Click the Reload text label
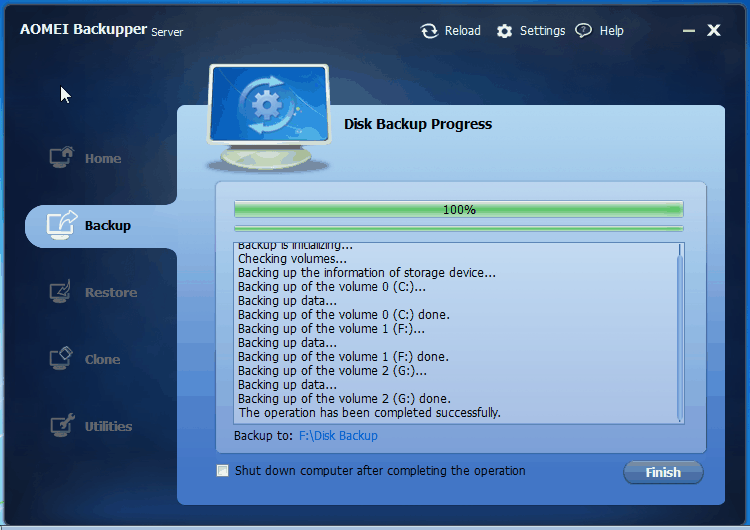Viewport: 750px width, 530px height. (x=463, y=31)
